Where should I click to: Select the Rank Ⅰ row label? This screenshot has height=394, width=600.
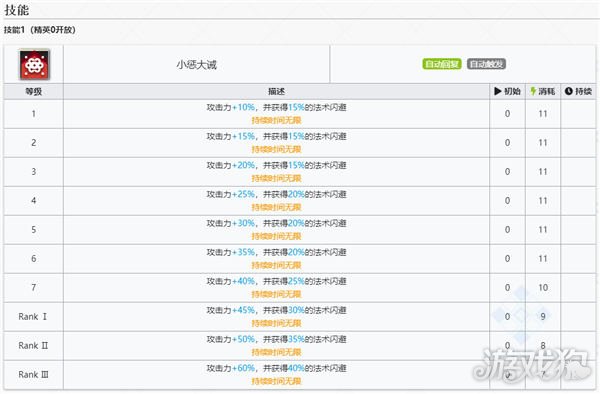click(x=33, y=316)
